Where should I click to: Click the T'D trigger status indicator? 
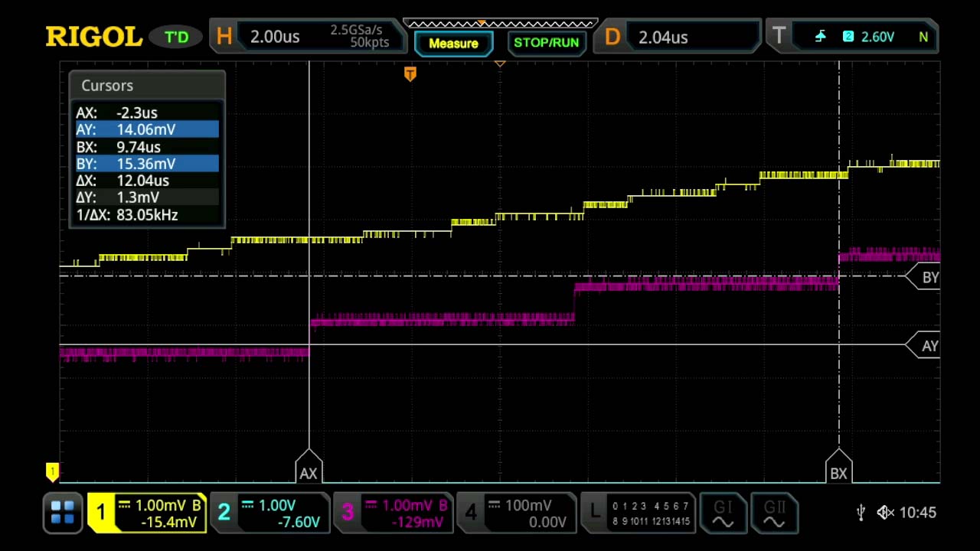175,36
